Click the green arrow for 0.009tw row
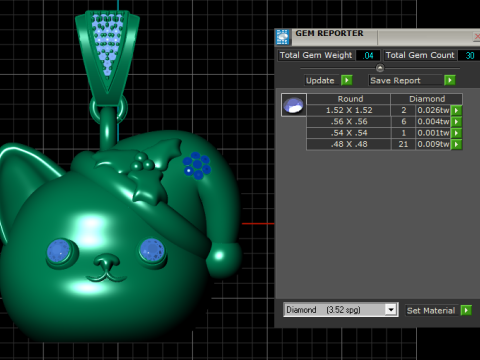 point(456,144)
